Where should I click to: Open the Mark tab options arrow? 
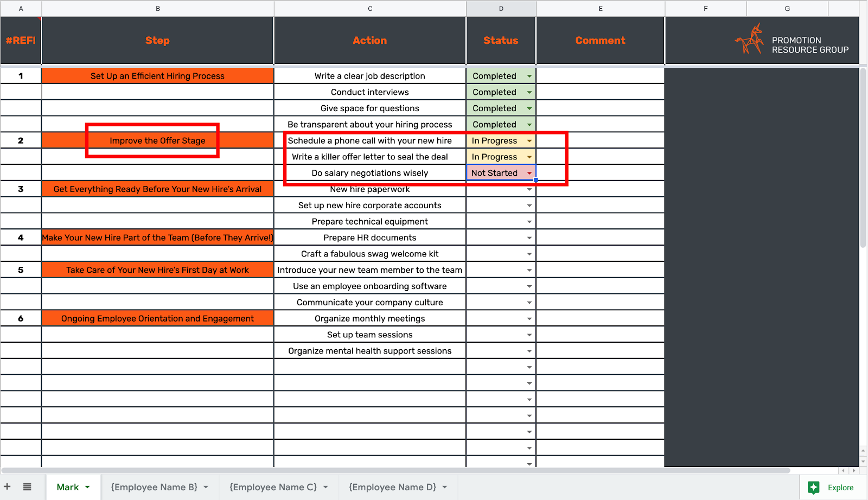[87, 487]
